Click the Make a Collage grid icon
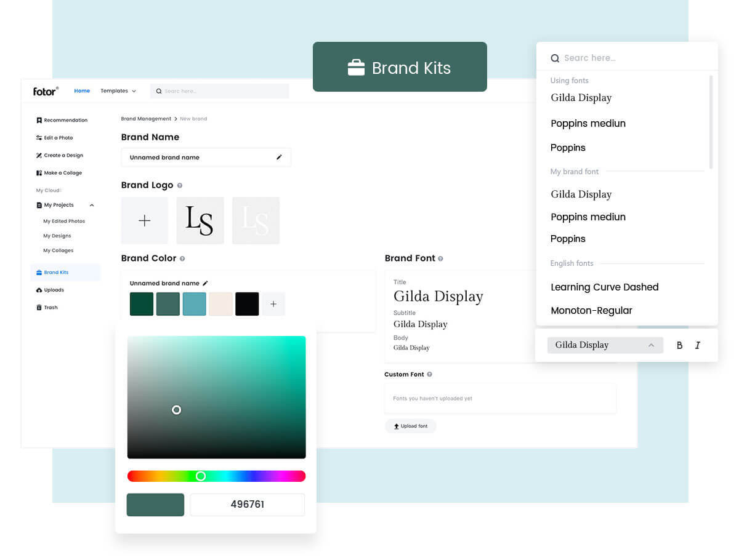Image resolution: width=739 pixels, height=560 pixels. (x=39, y=173)
